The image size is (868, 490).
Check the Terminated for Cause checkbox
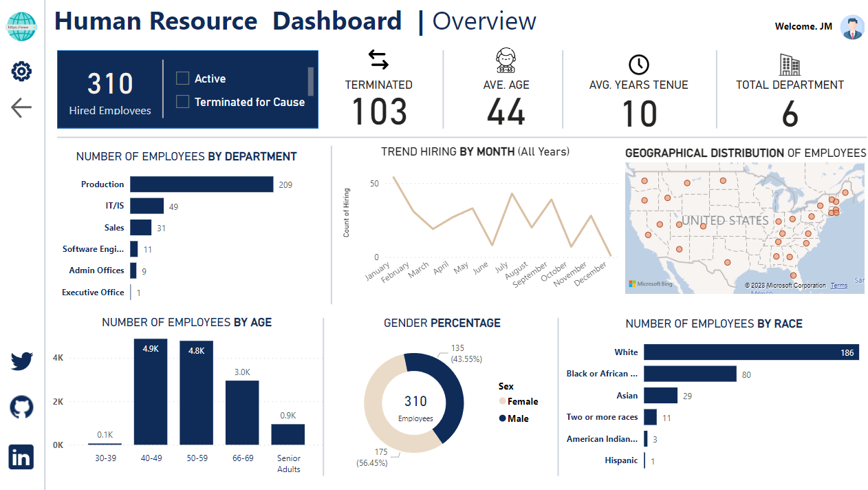coord(183,102)
